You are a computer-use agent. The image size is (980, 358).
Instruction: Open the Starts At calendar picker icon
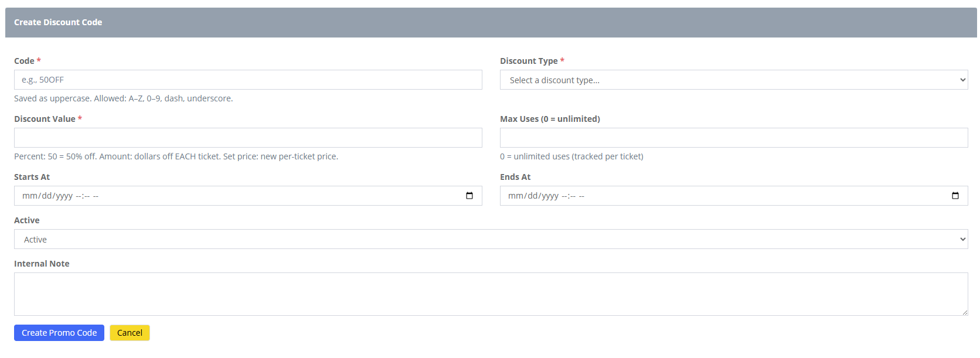click(469, 196)
